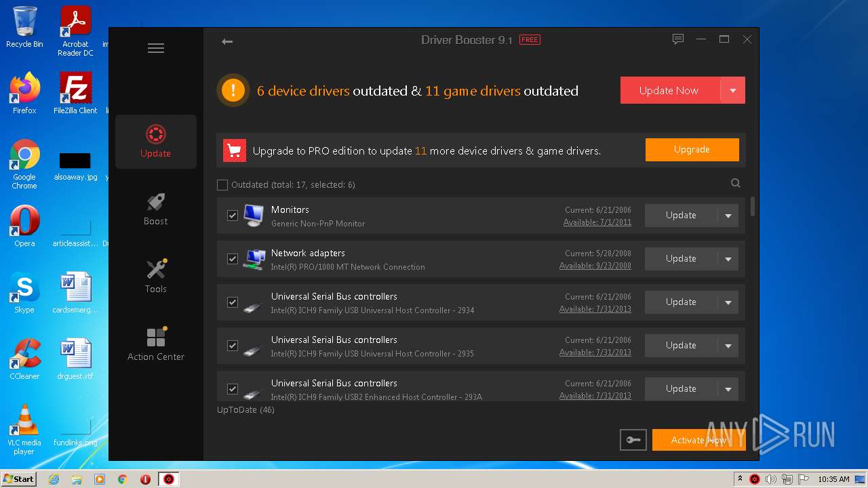Open Opera desktop shortcut

click(x=24, y=226)
